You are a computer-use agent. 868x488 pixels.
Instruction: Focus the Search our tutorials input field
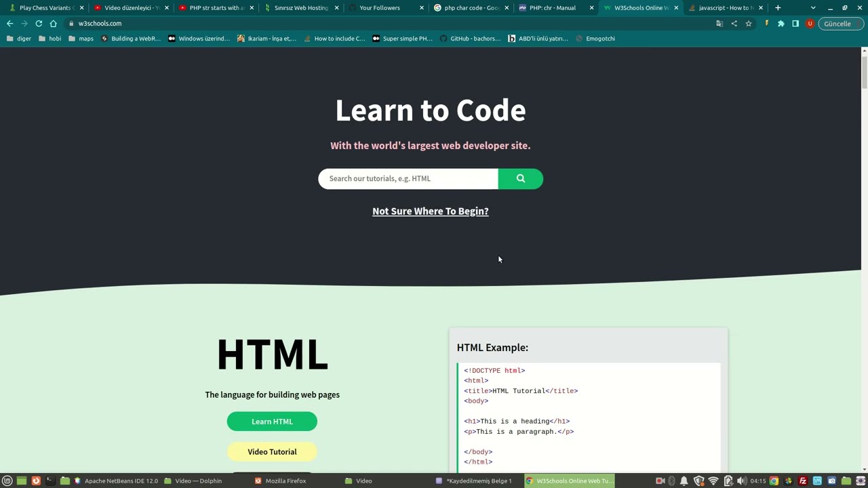(408, 178)
